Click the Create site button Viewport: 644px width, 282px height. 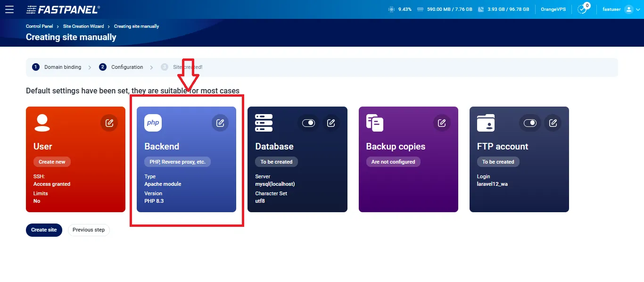(44, 230)
